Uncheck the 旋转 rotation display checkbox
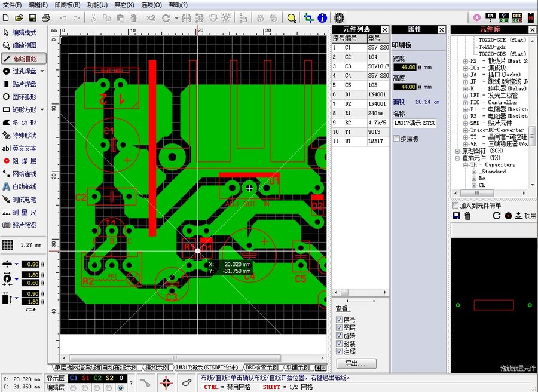Viewport: 538px width, 392px height. pyautogui.click(x=339, y=335)
